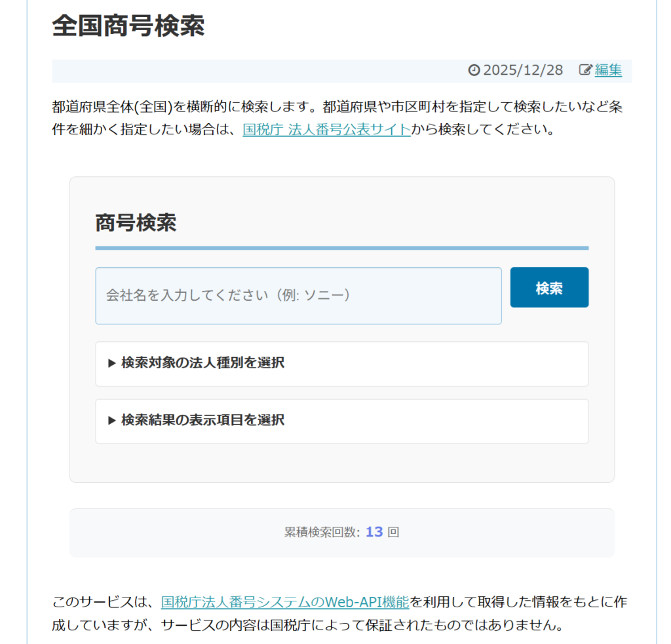The image size is (671, 644).
Task: Click the clock icon beside the date
Action: pos(474,70)
